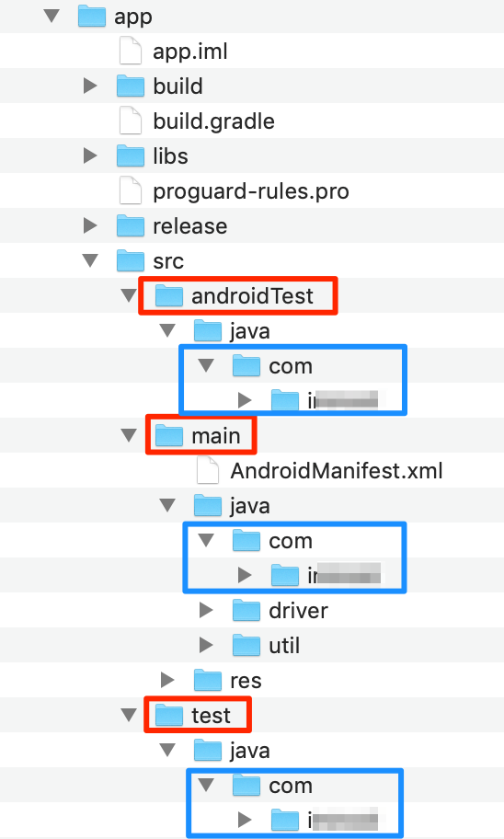
Task: Select the test folder label
Action: tap(212, 716)
